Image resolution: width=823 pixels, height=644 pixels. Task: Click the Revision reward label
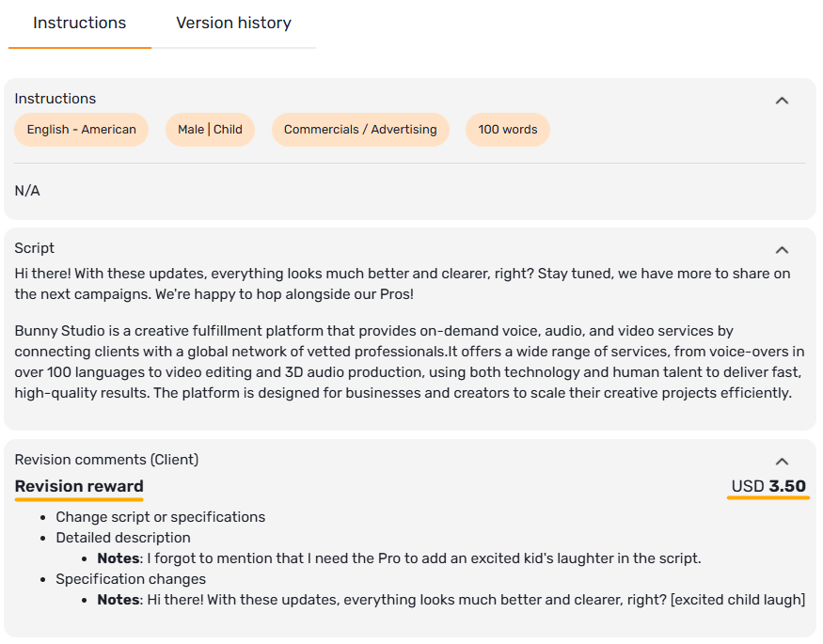(x=79, y=486)
